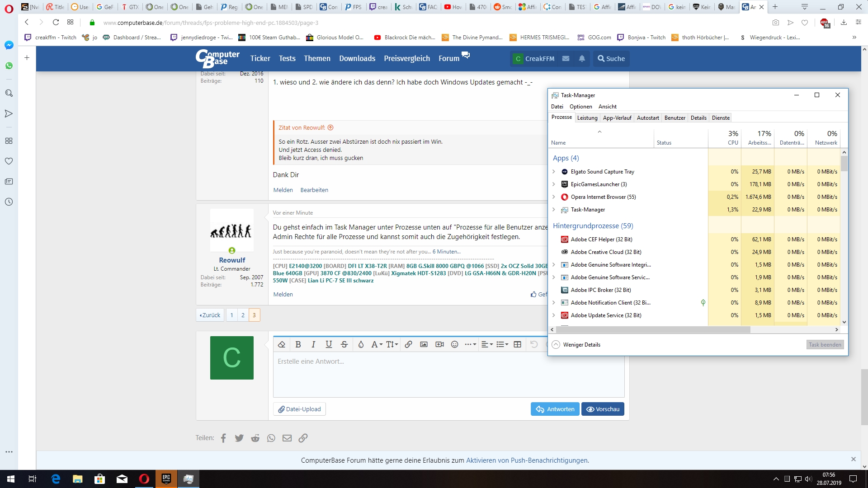
Task: Open Reowulf user profile link
Action: click(x=232, y=260)
